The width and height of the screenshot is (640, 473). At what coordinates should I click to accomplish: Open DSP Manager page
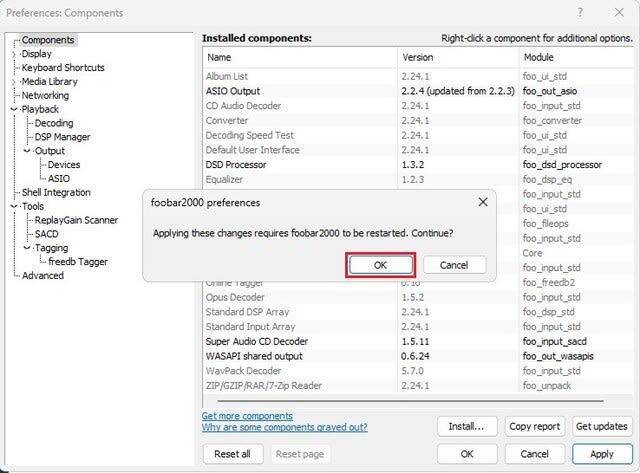click(x=62, y=137)
